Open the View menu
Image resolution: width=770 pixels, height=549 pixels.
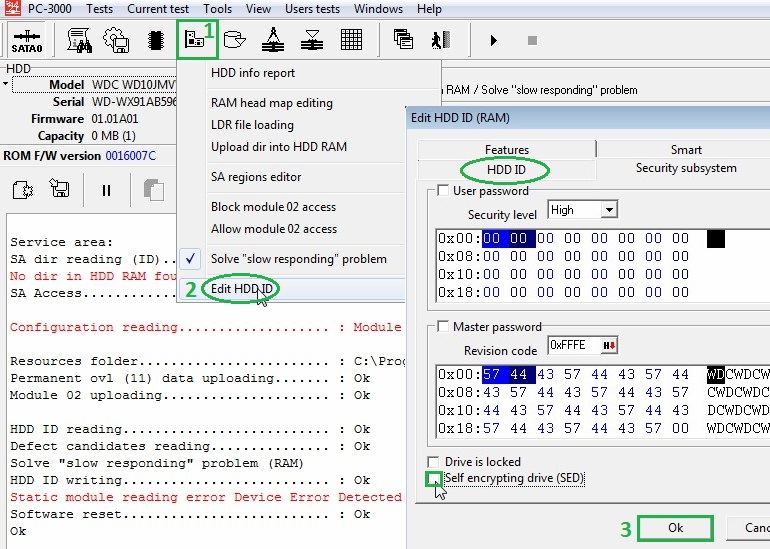258,9
